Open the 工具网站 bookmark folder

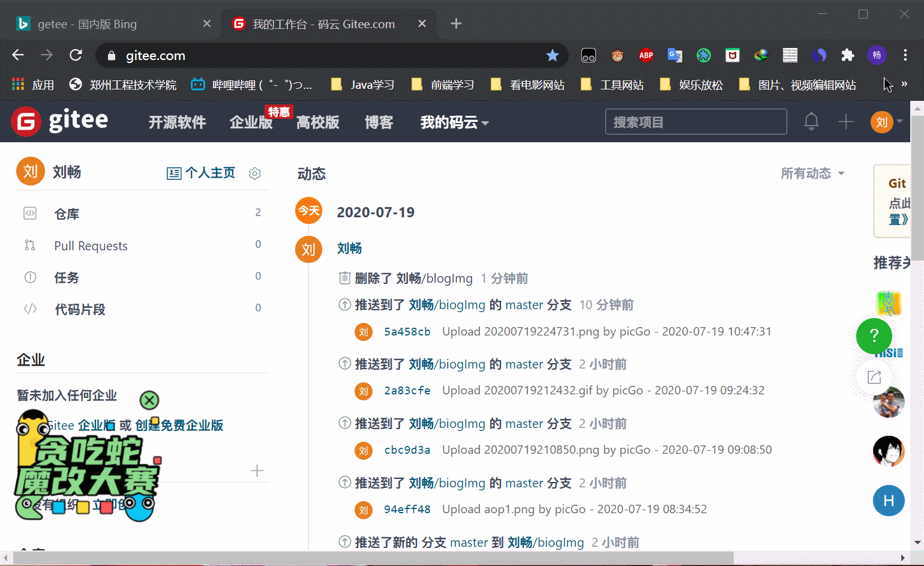[612, 85]
